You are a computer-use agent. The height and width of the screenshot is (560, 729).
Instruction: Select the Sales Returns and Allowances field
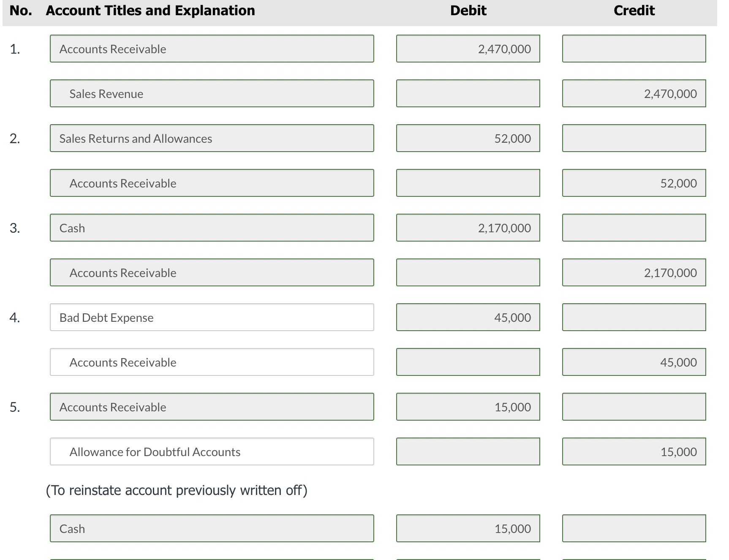coord(211,138)
